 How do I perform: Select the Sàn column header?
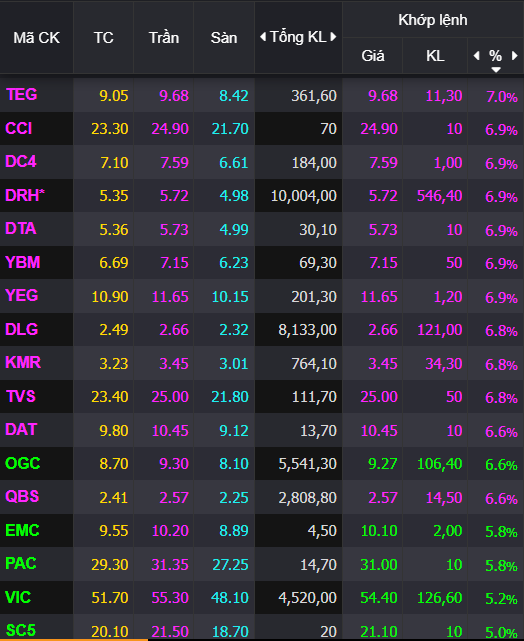point(224,38)
